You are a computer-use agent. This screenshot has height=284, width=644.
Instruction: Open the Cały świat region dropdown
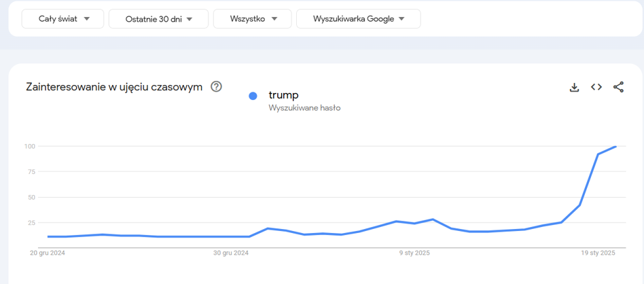tap(63, 19)
